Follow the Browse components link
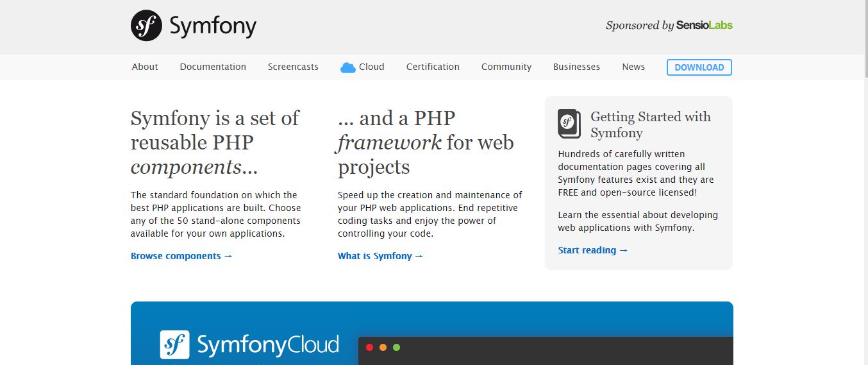Screen dimensions: 868x365 click(181, 256)
